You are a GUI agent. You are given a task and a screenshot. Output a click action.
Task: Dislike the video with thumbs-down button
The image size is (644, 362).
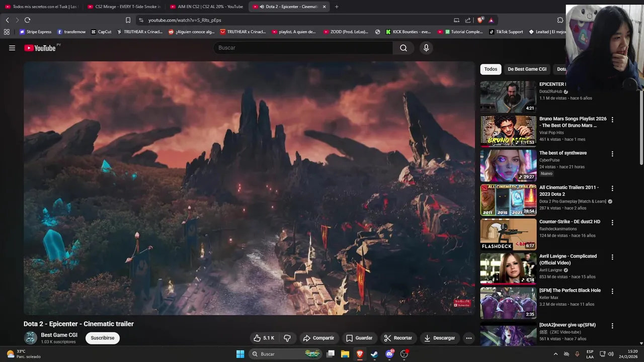pyautogui.click(x=287, y=338)
